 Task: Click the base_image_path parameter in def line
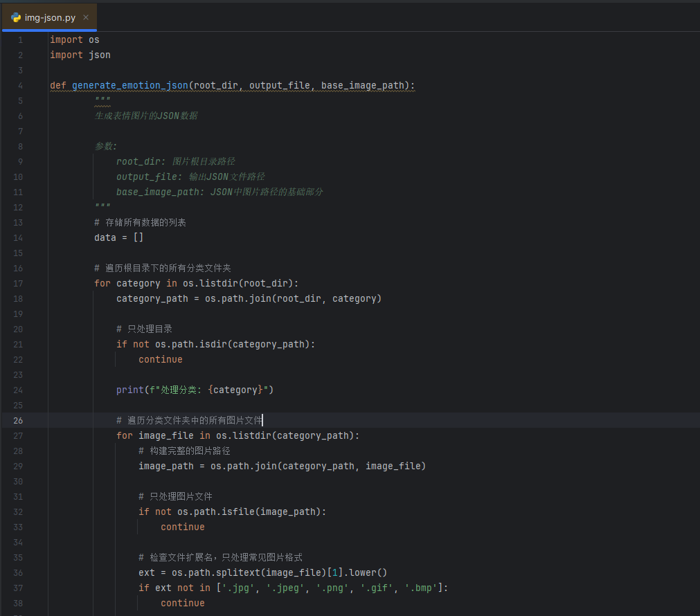coord(363,85)
